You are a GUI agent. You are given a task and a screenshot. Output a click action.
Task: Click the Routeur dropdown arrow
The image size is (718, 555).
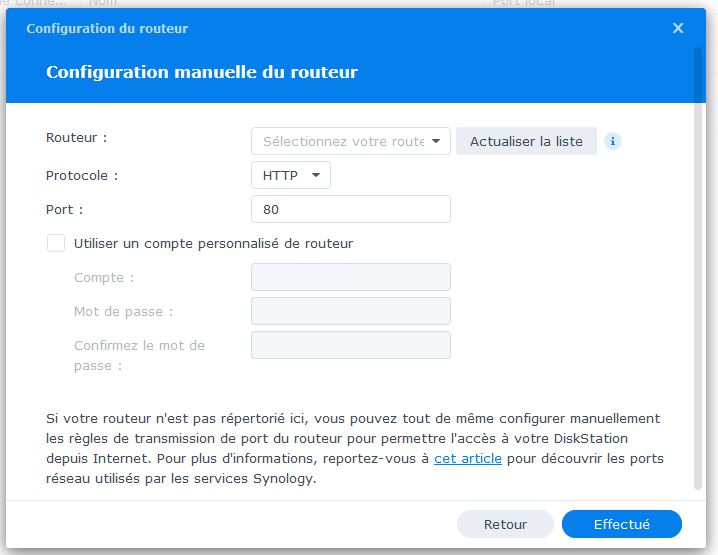click(x=436, y=142)
